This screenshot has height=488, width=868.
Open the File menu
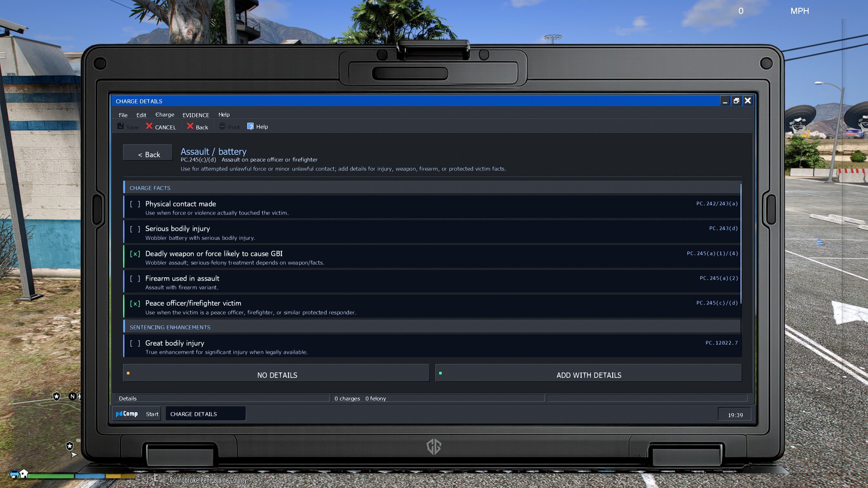tap(123, 115)
